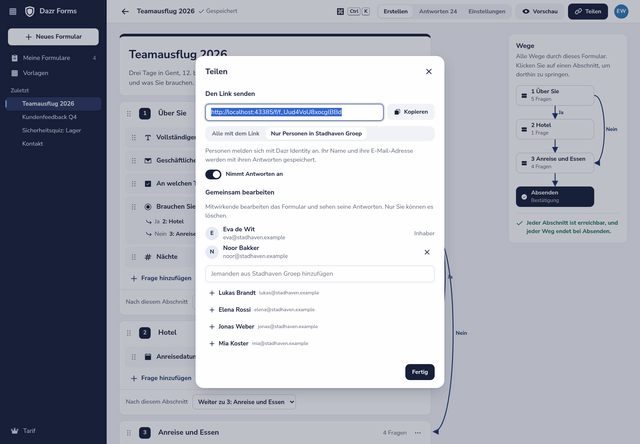Switch to the Einstellungen tab
Image resolution: width=640 pixels, height=444 pixels.
tap(487, 11)
